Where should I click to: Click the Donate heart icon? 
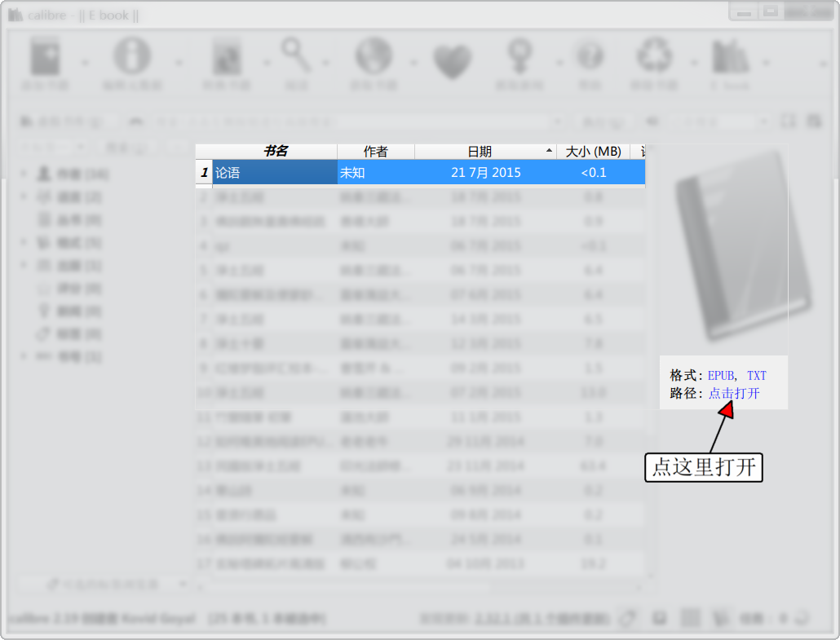pyautogui.click(x=453, y=57)
